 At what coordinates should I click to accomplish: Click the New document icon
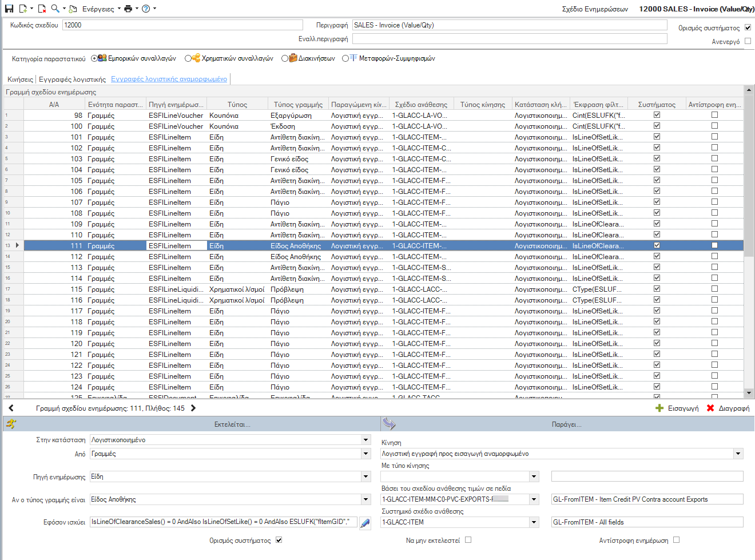[23, 9]
